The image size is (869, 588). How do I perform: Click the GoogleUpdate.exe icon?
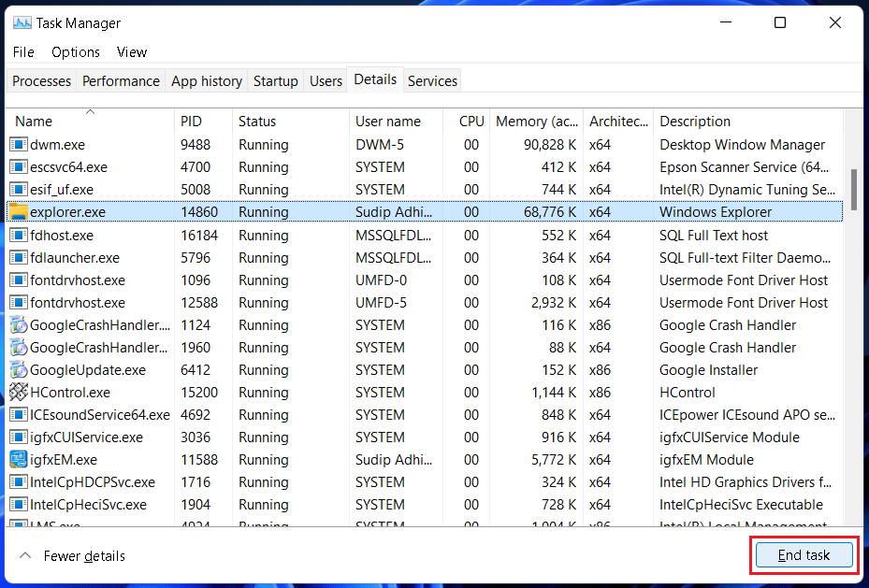point(19,370)
